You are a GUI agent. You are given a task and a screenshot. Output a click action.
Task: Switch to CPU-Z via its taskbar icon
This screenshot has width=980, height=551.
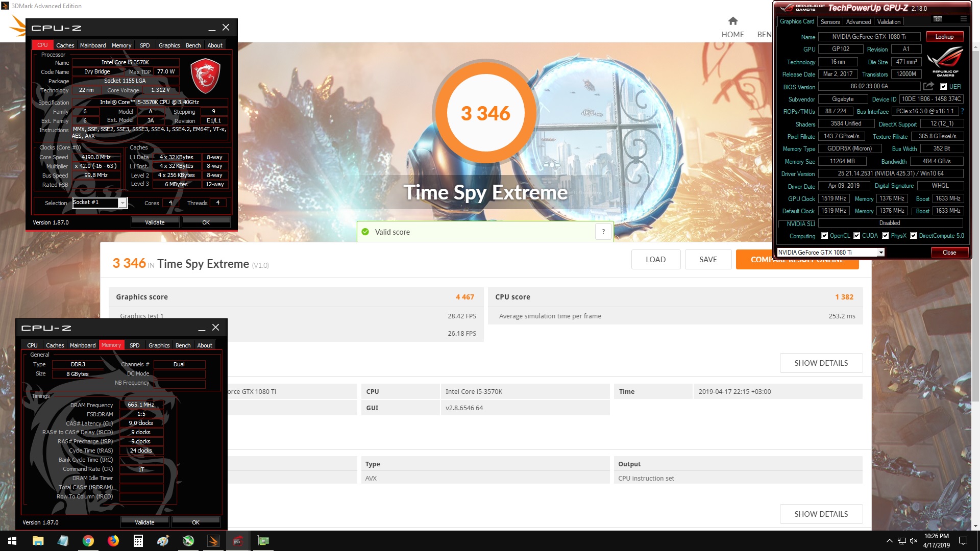pyautogui.click(x=238, y=541)
